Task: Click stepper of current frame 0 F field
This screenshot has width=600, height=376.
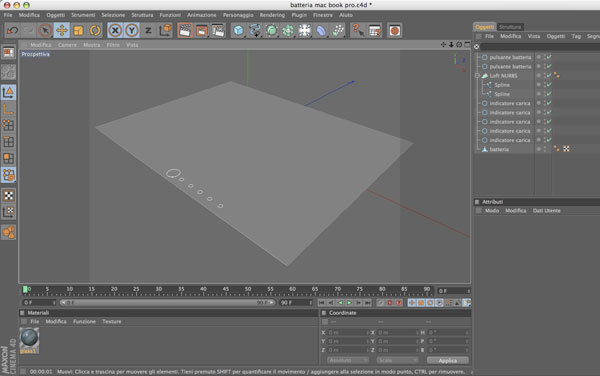Action: coord(468,291)
